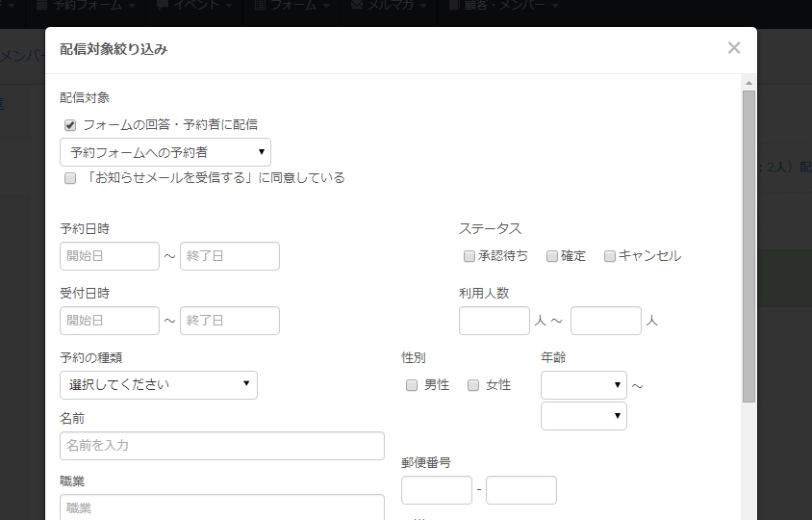Image resolution: width=812 pixels, height=520 pixels.
Task: Click the scrollbar up arrow
Action: 749,83
